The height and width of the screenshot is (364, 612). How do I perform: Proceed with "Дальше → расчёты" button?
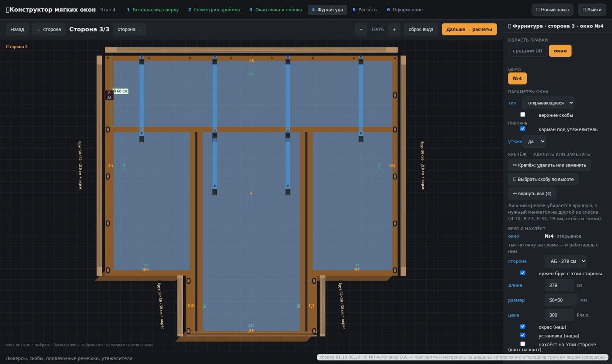469,29
